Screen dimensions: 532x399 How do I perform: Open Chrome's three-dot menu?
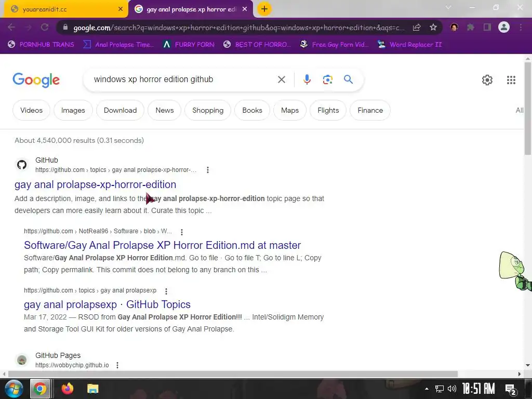pos(521,27)
